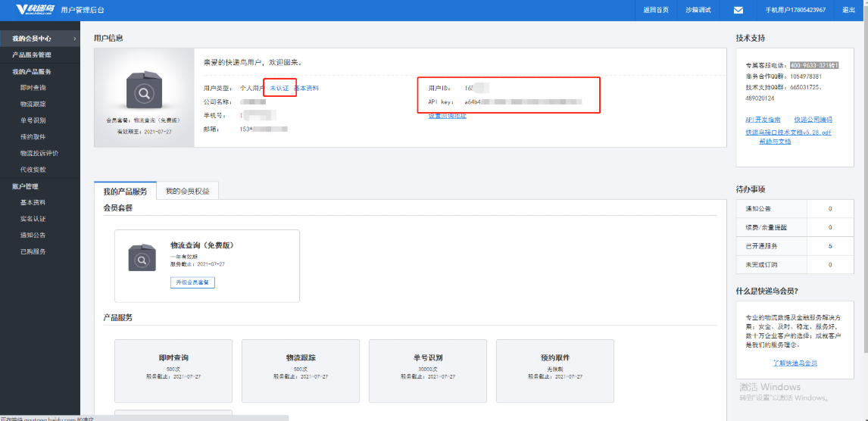Viewport: 868px width, 421px height.
Task: Switch to the 我的会员权益 tab
Action: coord(187,191)
